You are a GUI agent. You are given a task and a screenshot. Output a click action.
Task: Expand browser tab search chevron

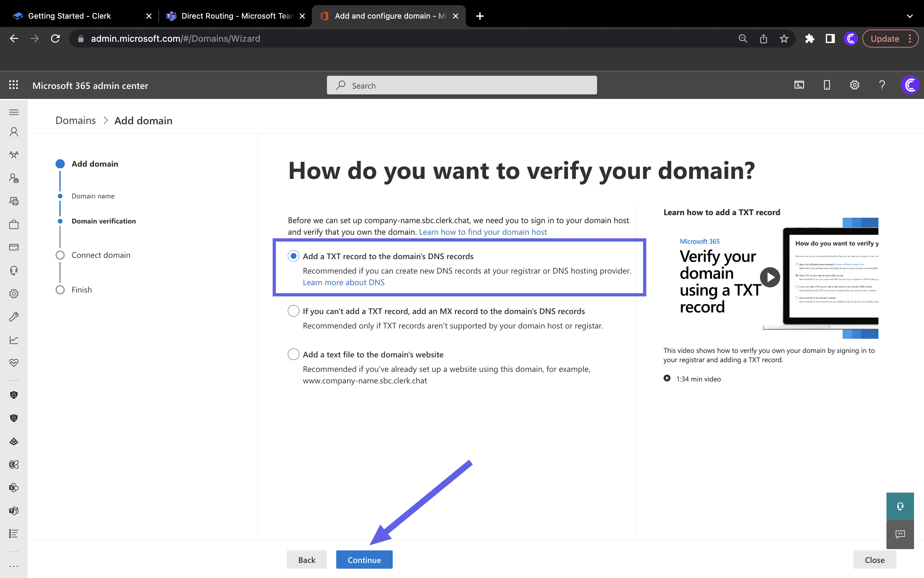(910, 16)
